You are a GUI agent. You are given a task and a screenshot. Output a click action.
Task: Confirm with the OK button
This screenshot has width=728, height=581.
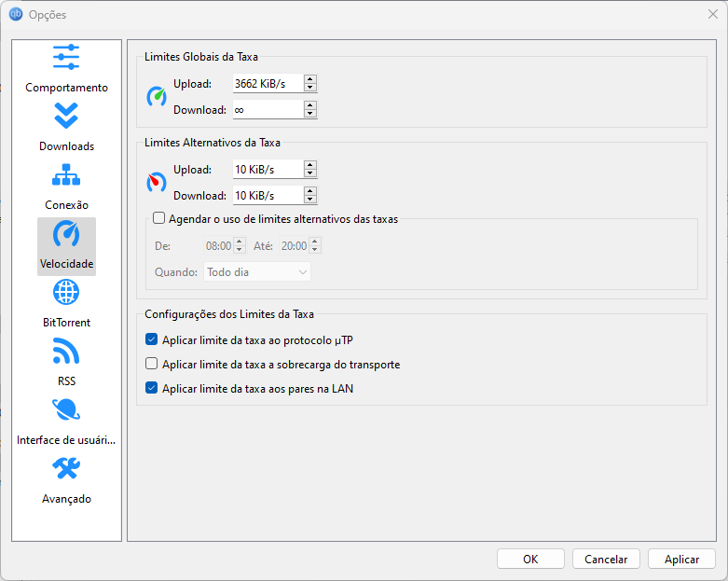coord(530,559)
